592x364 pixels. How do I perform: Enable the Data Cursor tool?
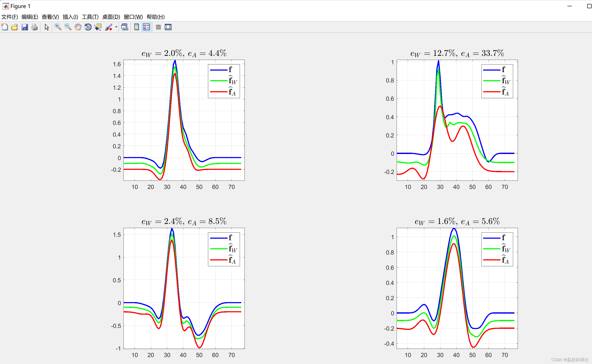[x=98, y=27]
